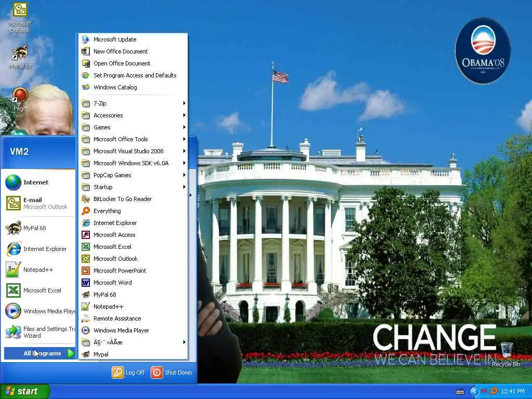Expand the PopCap Games folder

(133, 175)
